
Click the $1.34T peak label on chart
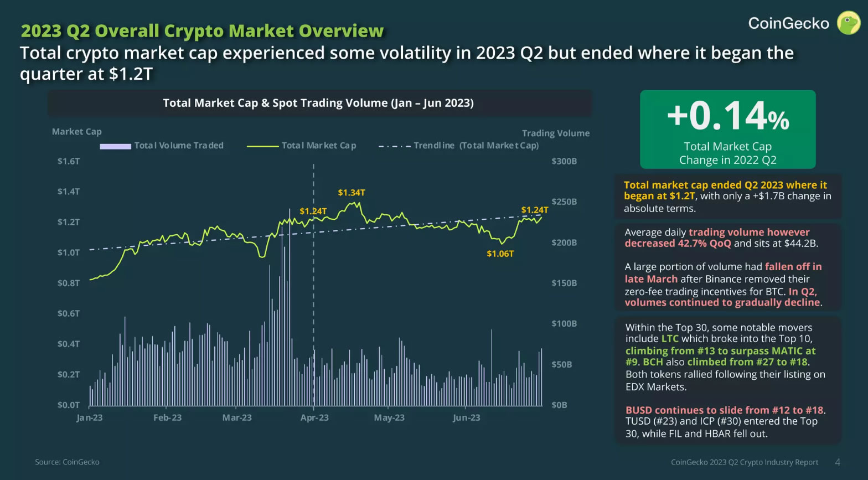352,193
